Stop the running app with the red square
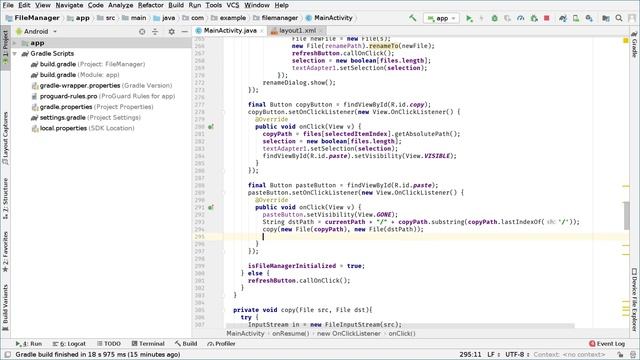The height and width of the screenshot is (360, 640). (547, 18)
